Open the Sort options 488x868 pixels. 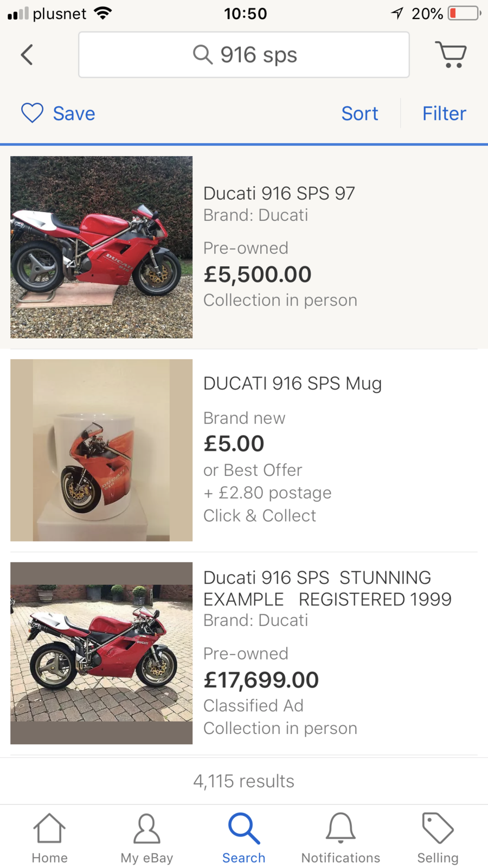359,113
